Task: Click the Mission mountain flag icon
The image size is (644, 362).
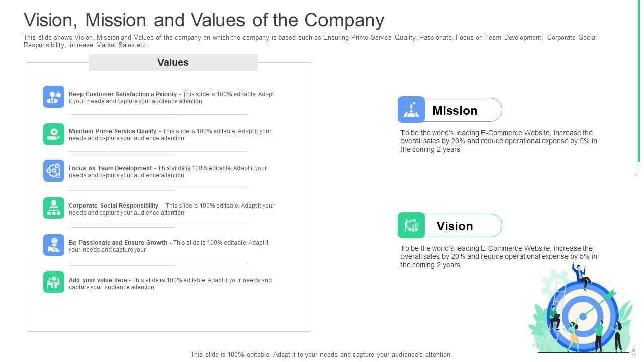Action: click(x=412, y=110)
